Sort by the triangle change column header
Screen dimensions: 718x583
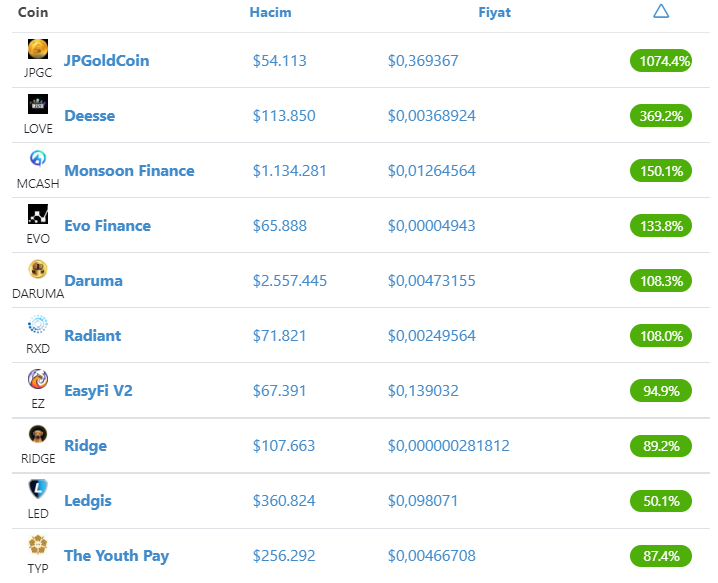[661, 11]
